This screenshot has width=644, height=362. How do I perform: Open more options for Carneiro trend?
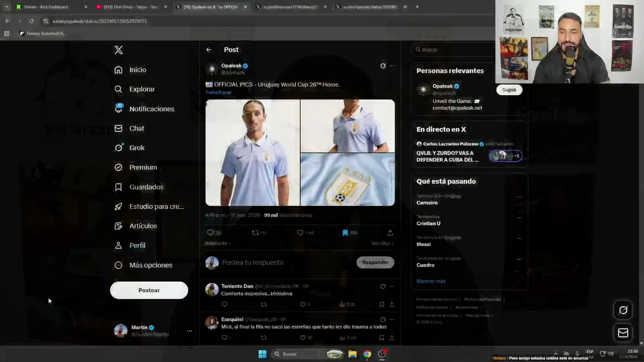point(519,197)
